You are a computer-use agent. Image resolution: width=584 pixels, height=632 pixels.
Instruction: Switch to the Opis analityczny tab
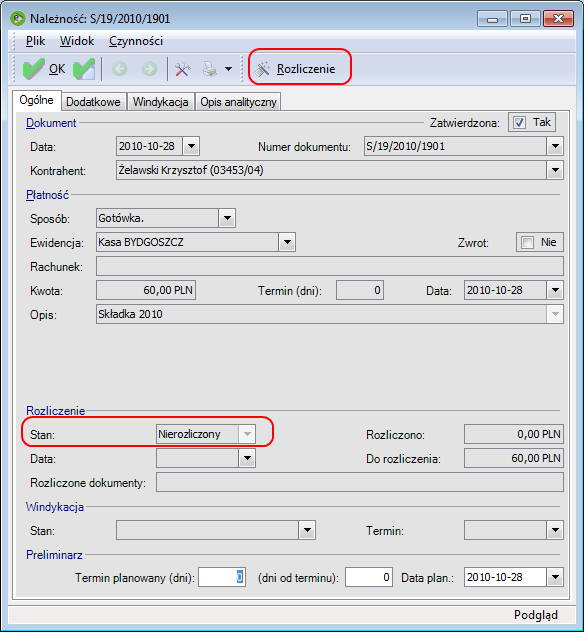click(238, 102)
